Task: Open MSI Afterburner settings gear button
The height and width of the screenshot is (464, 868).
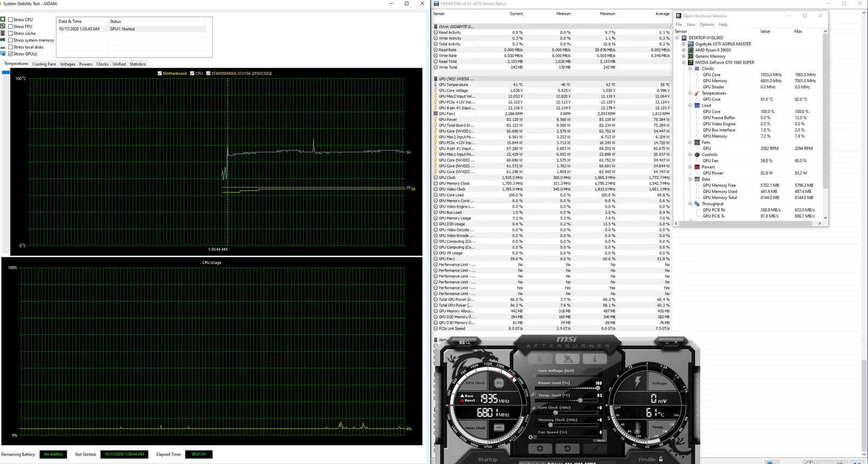Action: pyautogui.click(x=540, y=449)
